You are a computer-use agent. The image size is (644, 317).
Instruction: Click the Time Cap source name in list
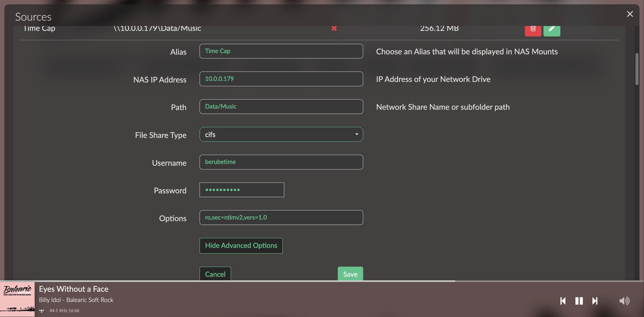[x=39, y=29]
